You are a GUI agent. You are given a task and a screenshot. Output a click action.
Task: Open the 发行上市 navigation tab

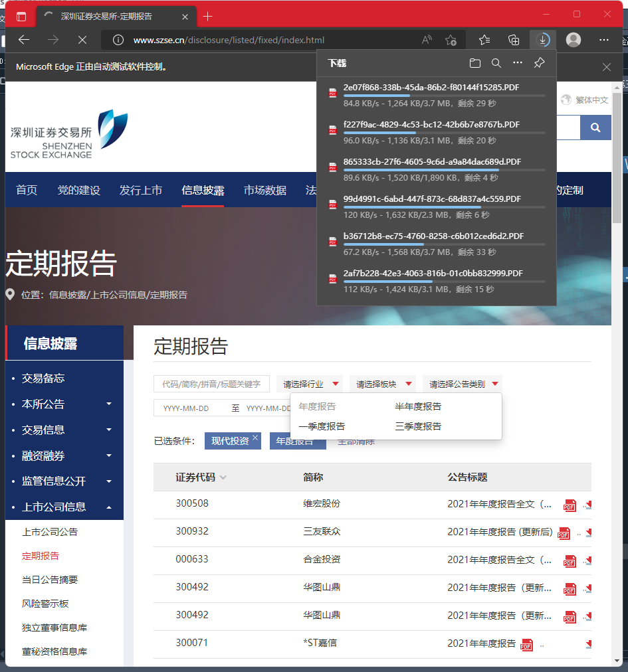coord(141,190)
